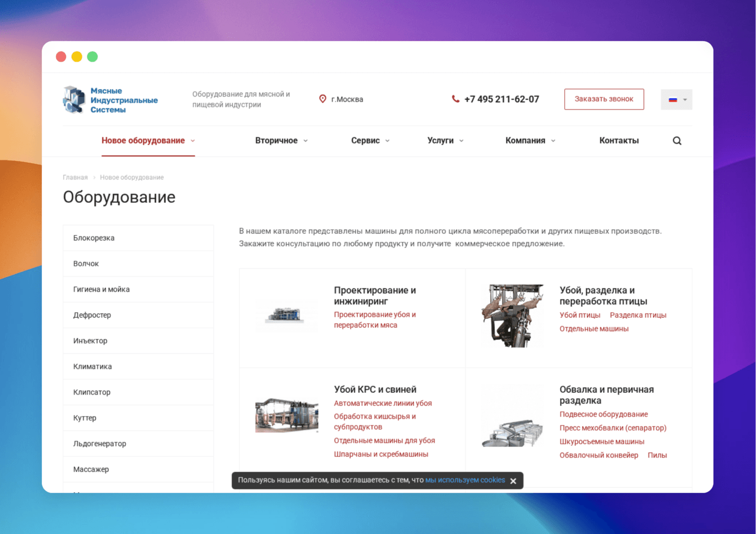
Task: Click the Russian flag icon
Action: click(x=673, y=99)
